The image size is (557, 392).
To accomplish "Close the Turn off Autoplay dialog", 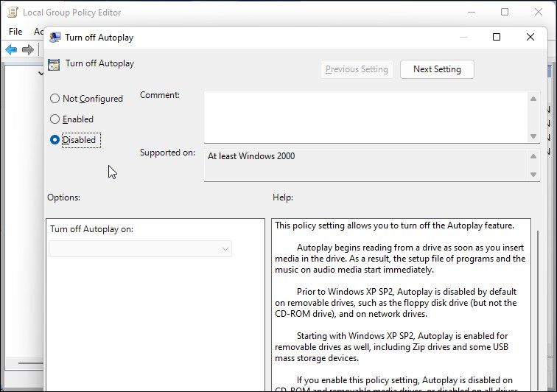I will (x=530, y=37).
